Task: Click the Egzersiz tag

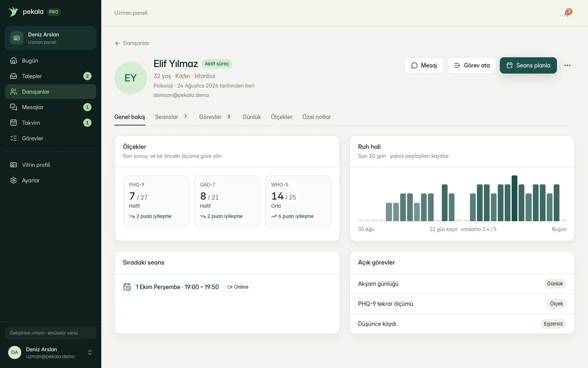Action: (553, 324)
